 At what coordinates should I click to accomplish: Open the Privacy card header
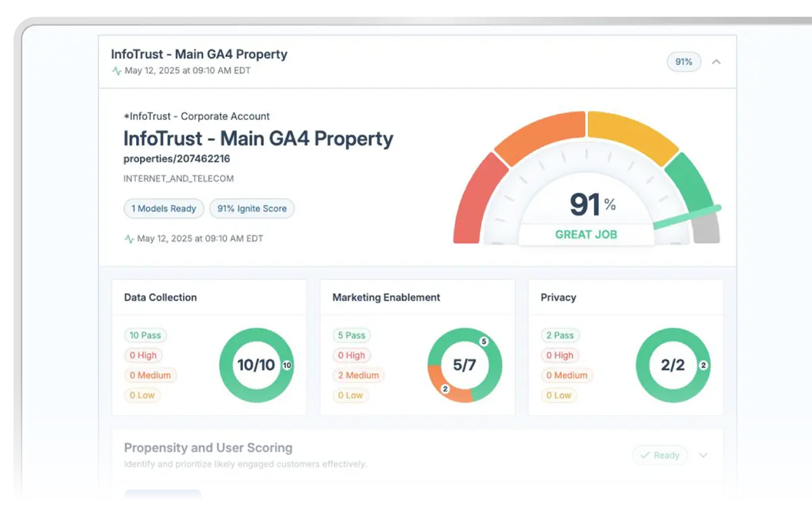pos(558,297)
